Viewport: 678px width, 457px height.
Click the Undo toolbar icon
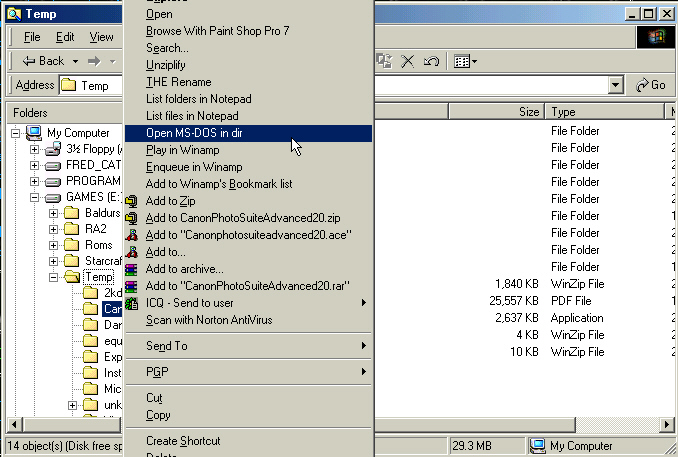(431, 61)
